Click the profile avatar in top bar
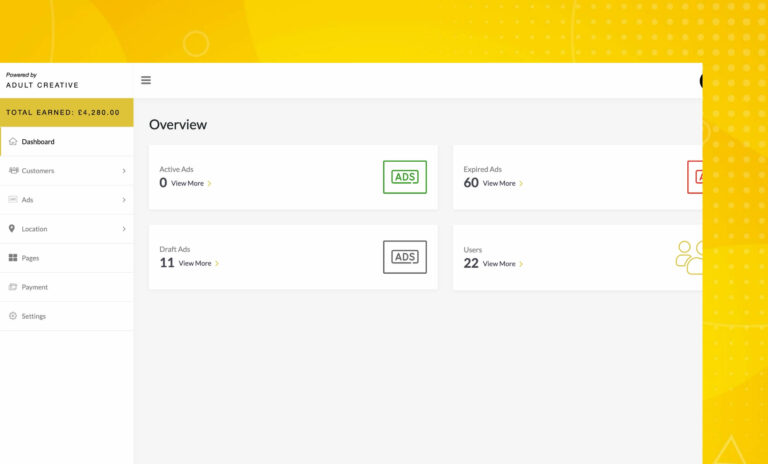The image size is (768, 464). pyautogui.click(x=701, y=81)
